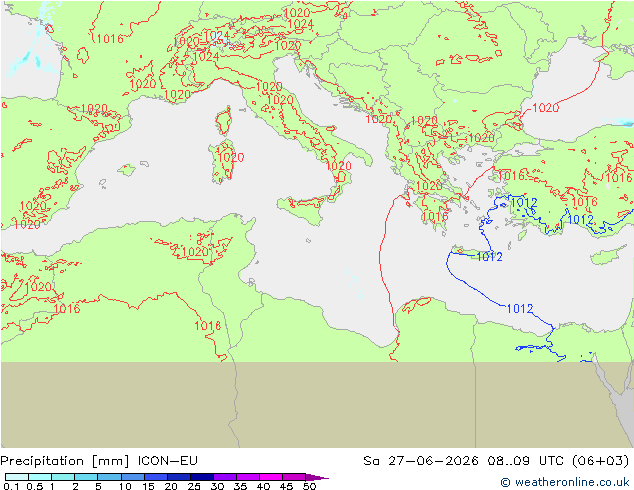This screenshot has height=490, width=634.
Task: Click the 1016 isobar label over France
Action: (x=110, y=39)
